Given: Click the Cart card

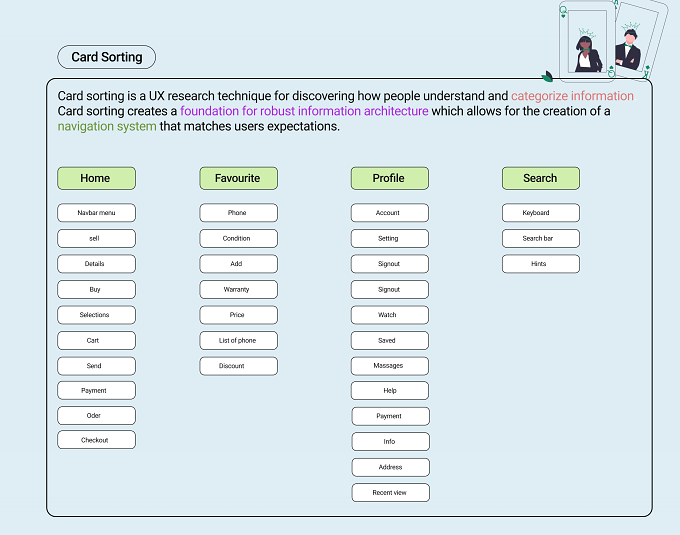Looking at the screenshot, I should [96, 340].
